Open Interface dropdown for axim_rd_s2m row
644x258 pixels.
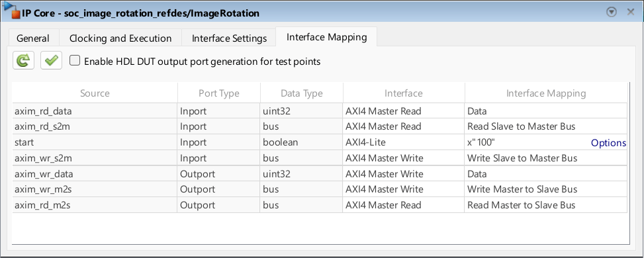click(403, 126)
